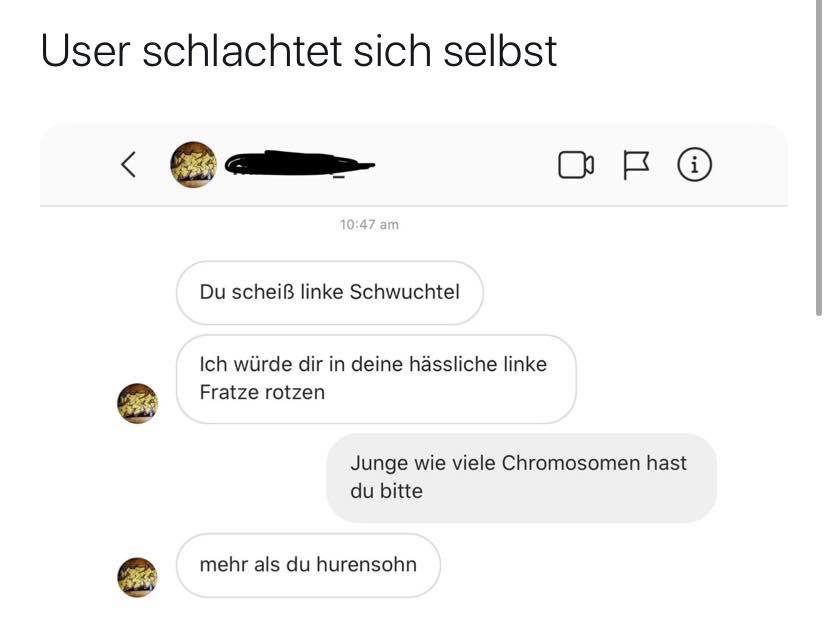Select the message 'mehr als du hurensohn'
This screenshot has width=828, height=636.
pos(308,565)
